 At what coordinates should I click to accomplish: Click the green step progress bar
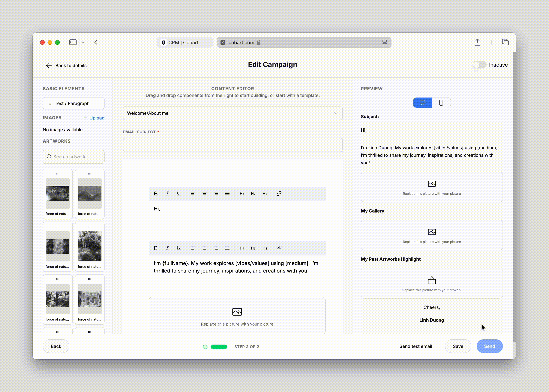click(x=219, y=347)
